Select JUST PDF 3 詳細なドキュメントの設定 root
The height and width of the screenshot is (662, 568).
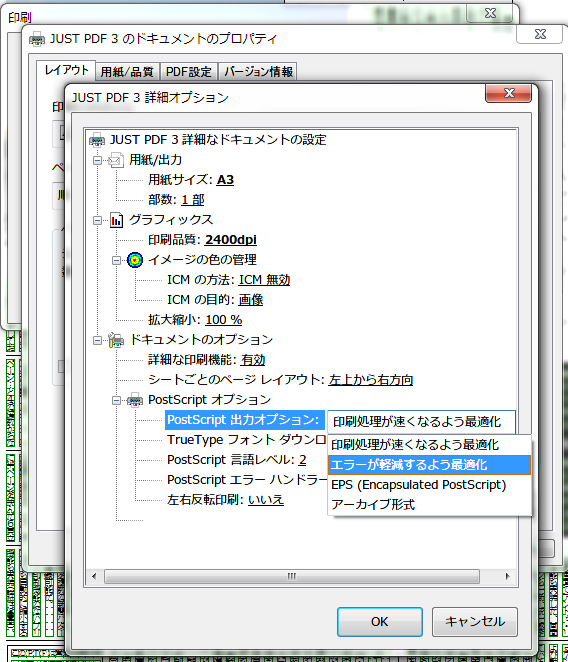[218, 140]
